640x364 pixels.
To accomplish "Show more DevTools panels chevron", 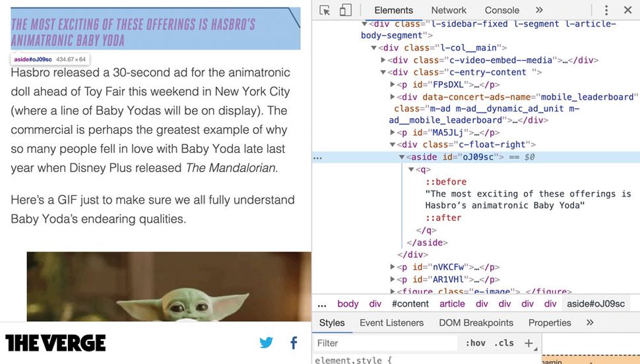I will pos(539,10).
